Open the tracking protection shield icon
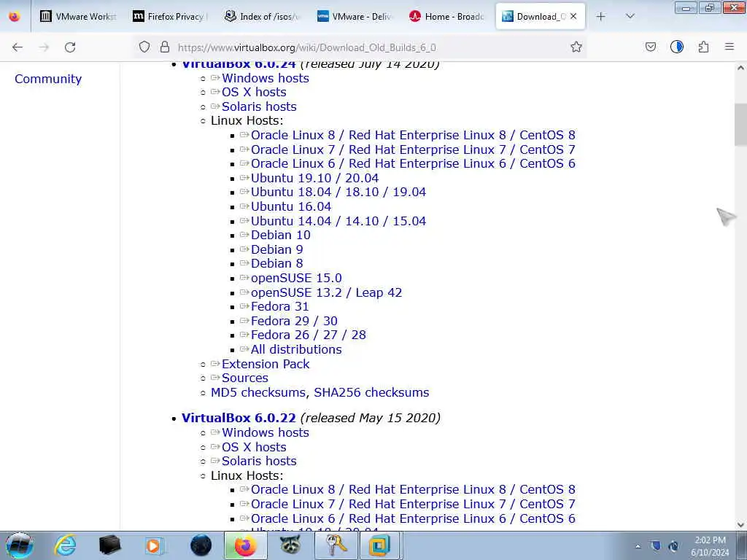 tap(144, 47)
